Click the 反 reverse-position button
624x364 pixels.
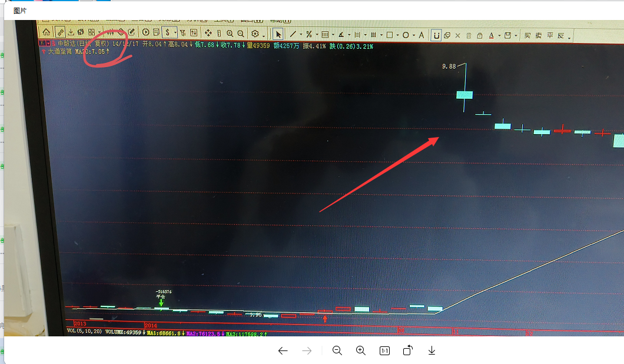click(561, 36)
